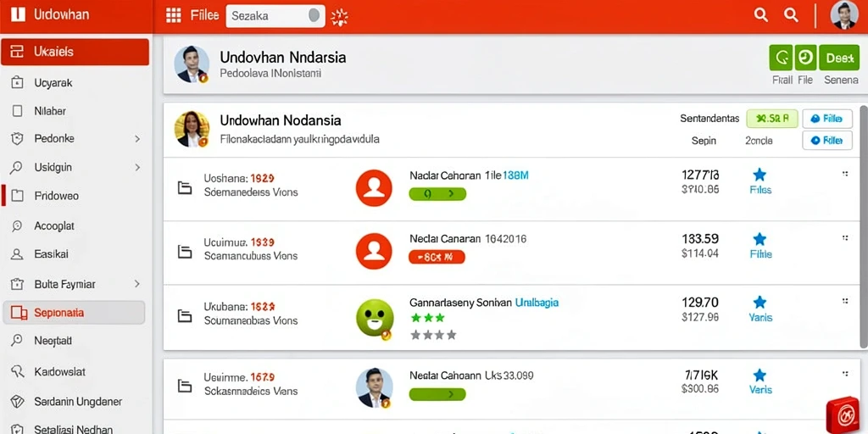The height and width of the screenshot is (434, 868).
Task: Click the red badge under Neclar Canaran
Action: [x=437, y=257]
